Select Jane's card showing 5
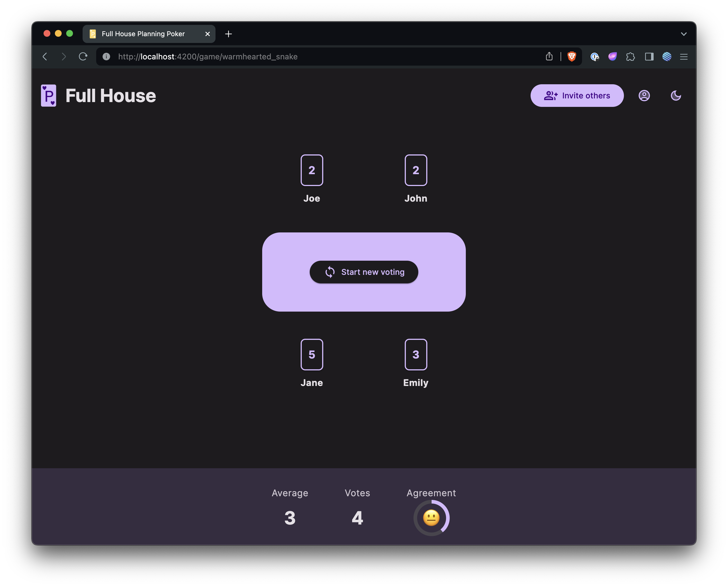728x587 pixels. 311,354
